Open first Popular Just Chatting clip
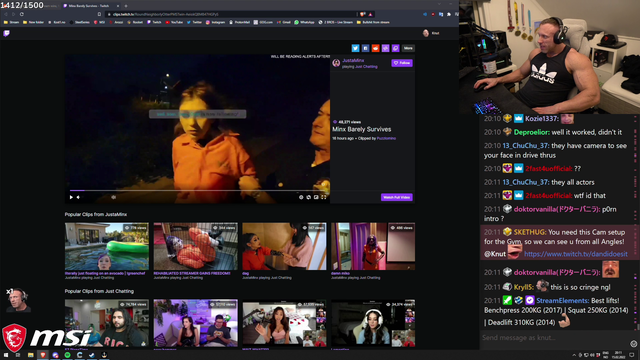640x360 pixels. point(107,323)
